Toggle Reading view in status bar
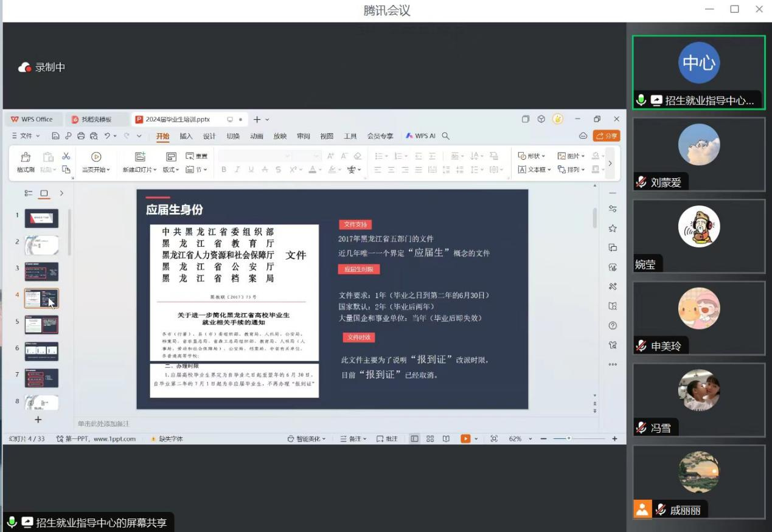The width and height of the screenshot is (772, 532). [x=446, y=438]
